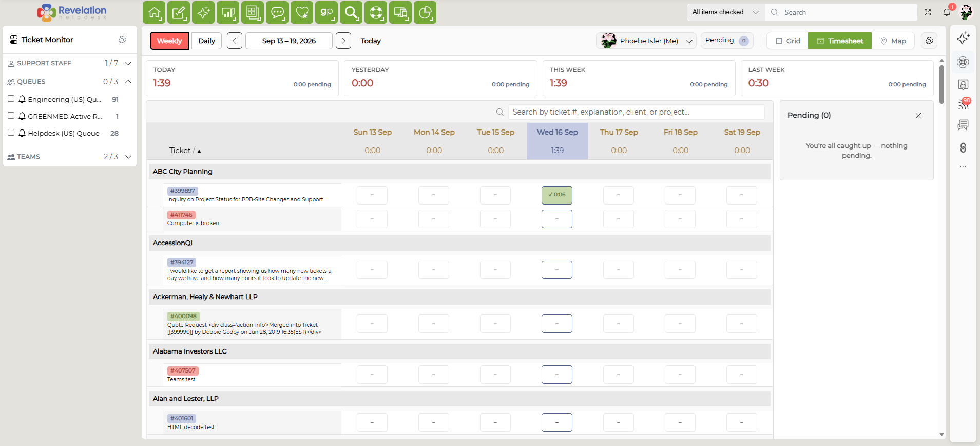This screenshot has width=980, height=446.
Task: Click the Today link
Action: (x=371, y=41)
